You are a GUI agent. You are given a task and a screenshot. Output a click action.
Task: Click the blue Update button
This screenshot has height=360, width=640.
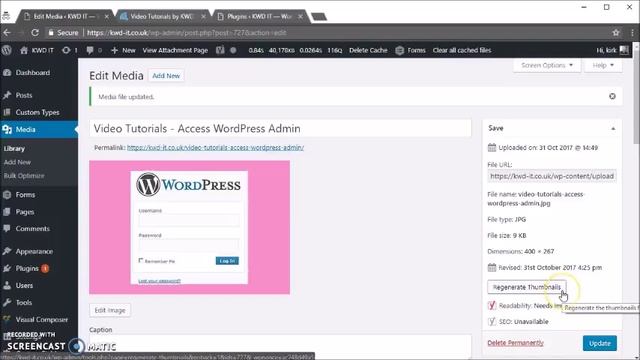[x=600, y=343]
